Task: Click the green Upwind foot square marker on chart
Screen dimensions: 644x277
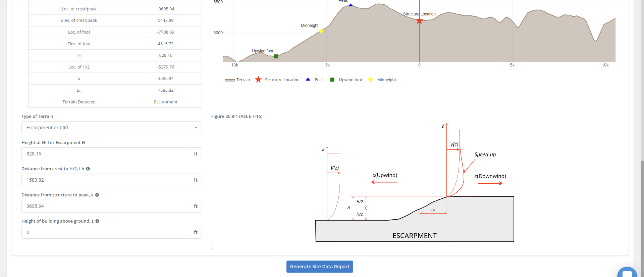Action: click(276, 56)
